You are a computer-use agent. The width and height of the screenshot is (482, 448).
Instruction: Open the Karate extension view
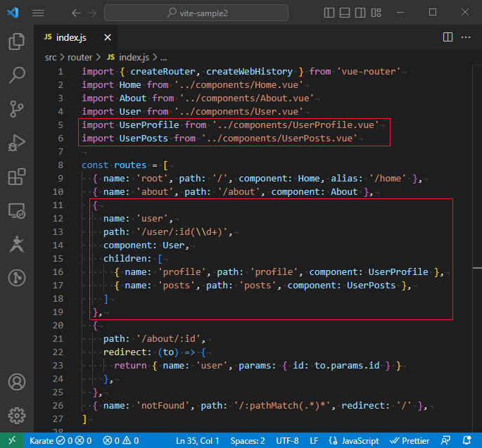[17, 244]
